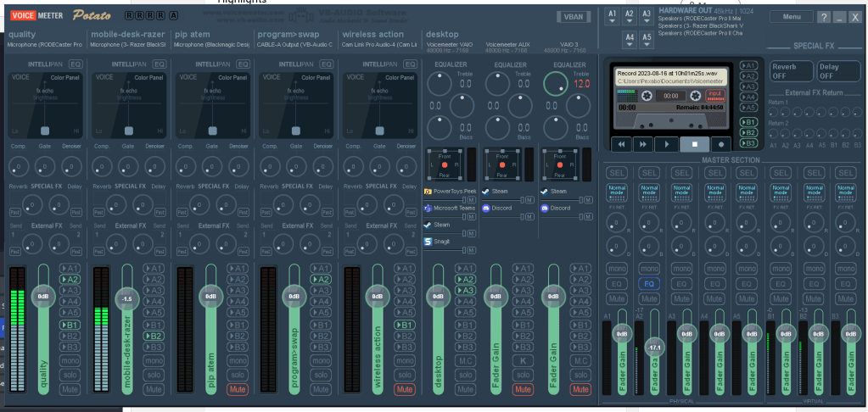Click the Steam icon in Voicemeeter AUX strip

pyautogui.click(x=486, y=192)
